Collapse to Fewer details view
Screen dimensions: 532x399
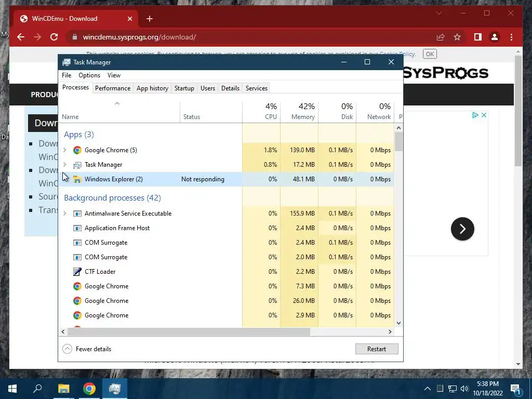pos(87,349)
